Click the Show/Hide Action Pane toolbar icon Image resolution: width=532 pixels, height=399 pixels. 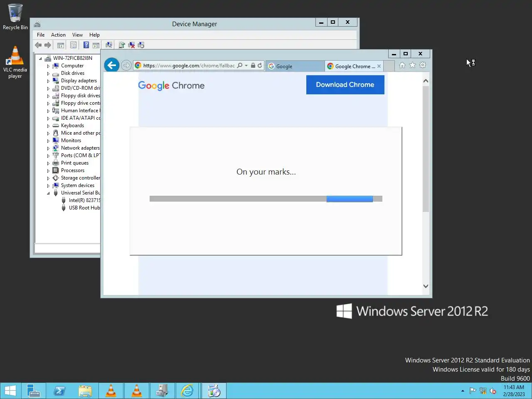tap(96, 45)
